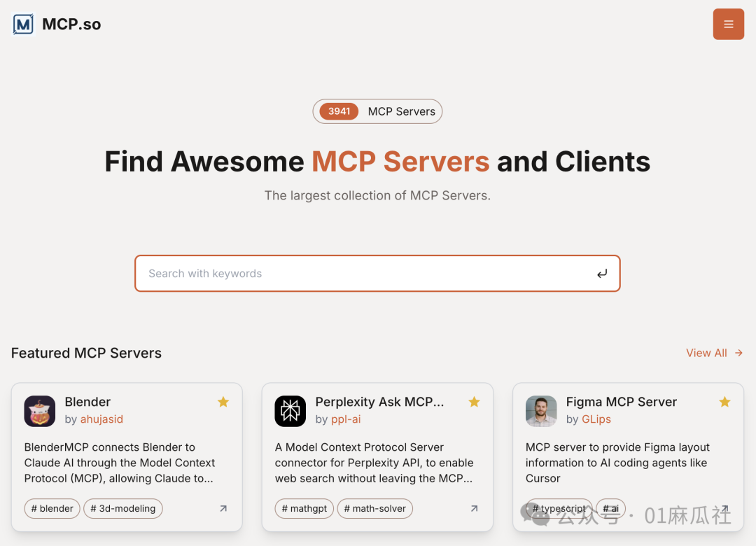Viewport: 756px width, 546px height.
Task: Click the MCP.so logo icon
Action: click(x=23, y=24)
